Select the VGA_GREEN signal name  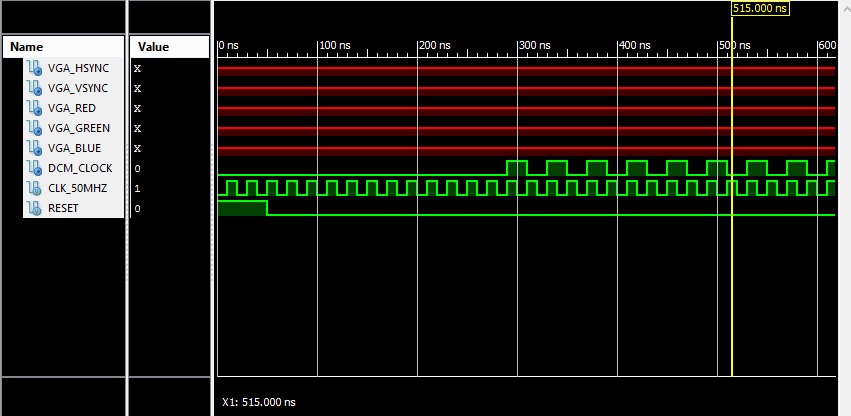[79, 129]
